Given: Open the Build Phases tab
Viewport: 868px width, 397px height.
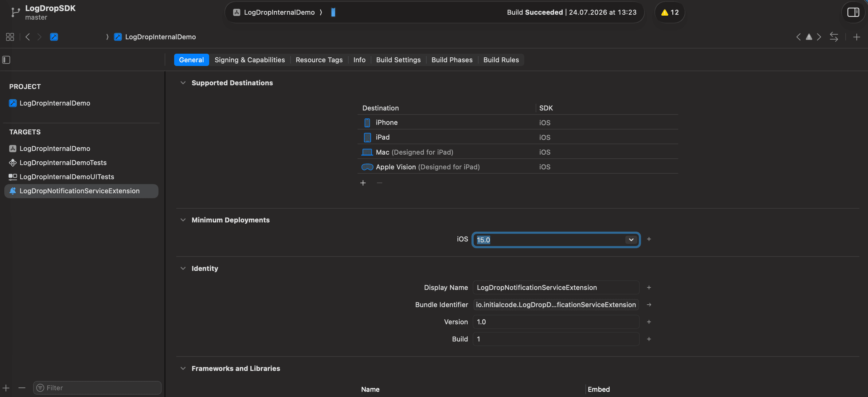Looking at the screenshot, I should [452, 60].
